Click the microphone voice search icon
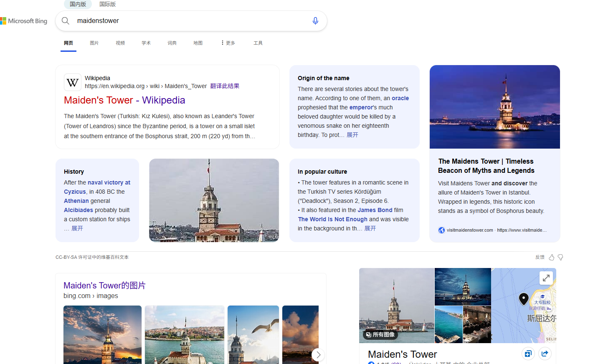 (x=315, y=21)
